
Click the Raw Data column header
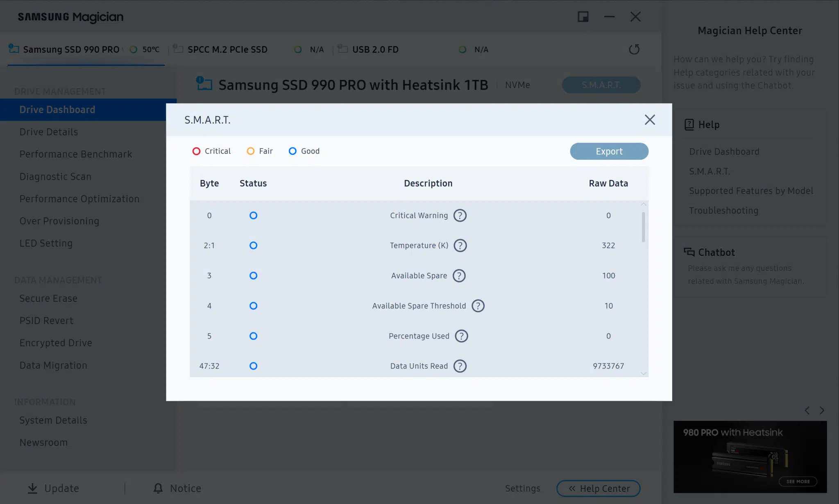click(x=608, y=183)
